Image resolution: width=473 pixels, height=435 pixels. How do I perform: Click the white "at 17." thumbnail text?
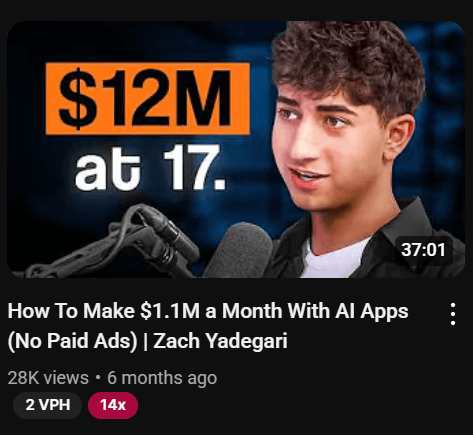[x=150, y=168]
